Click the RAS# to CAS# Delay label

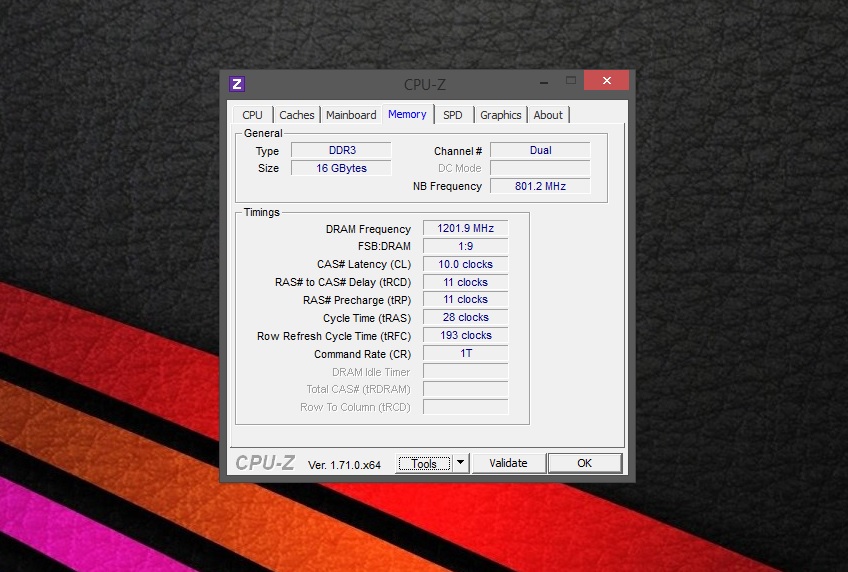pos(343,283)
